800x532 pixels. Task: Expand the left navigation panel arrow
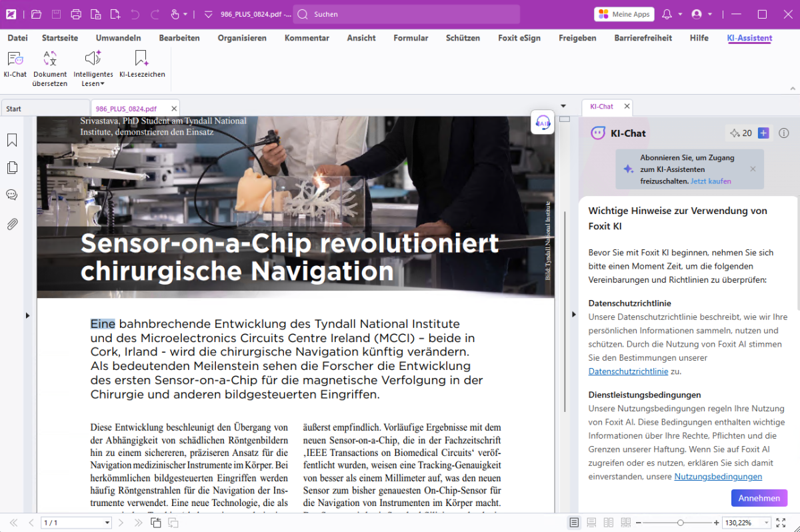pos(28,315)
